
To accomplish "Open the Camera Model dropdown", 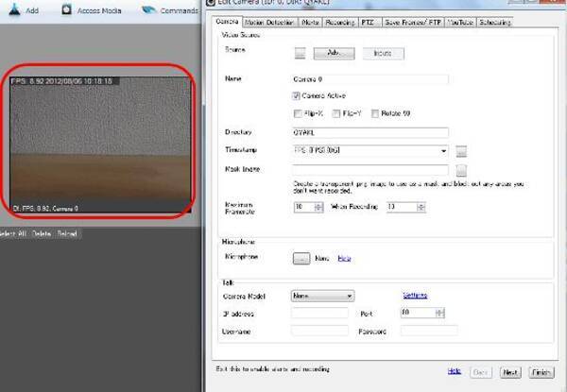I will click(x=322, y=296).
